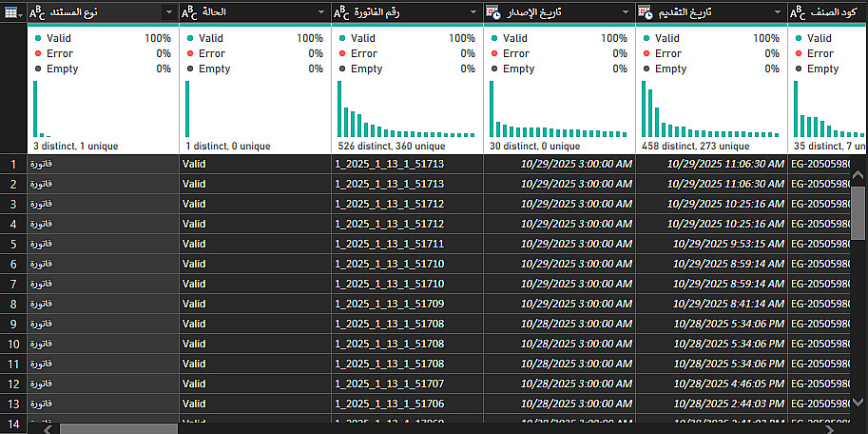The image size is (868, 434).
Task: Click the cell containing 1_2025_1_13_1_51709
Action: coord(390,304)
